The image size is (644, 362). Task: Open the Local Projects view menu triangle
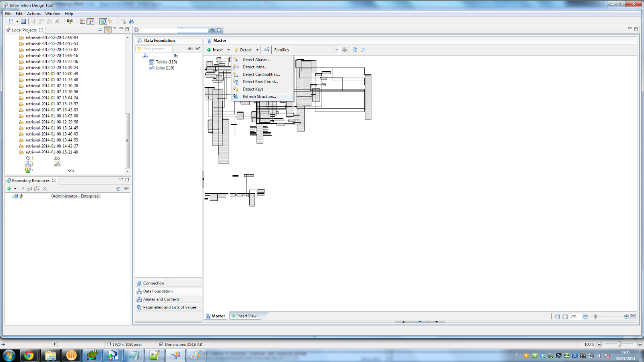pos(115,29)
